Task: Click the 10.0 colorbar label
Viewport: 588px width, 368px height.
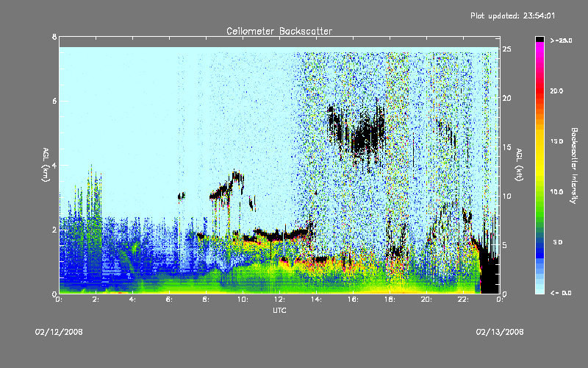Action: tap(556, 191)
